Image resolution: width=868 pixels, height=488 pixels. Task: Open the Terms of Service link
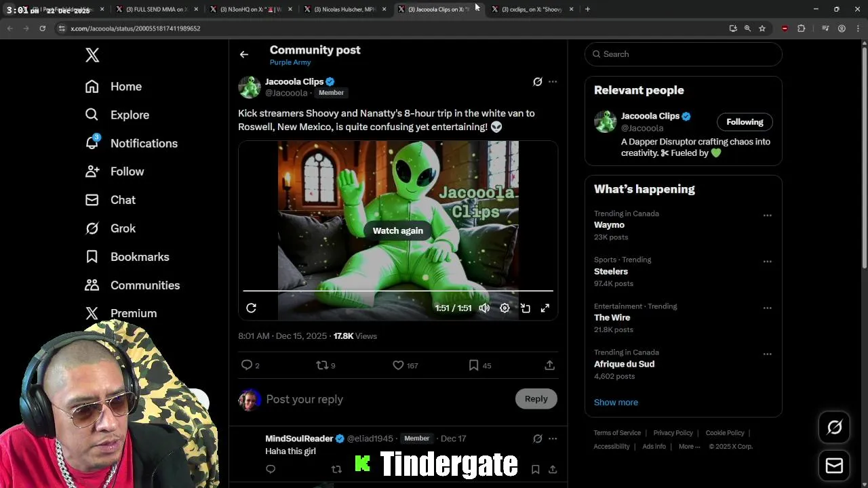617,433
